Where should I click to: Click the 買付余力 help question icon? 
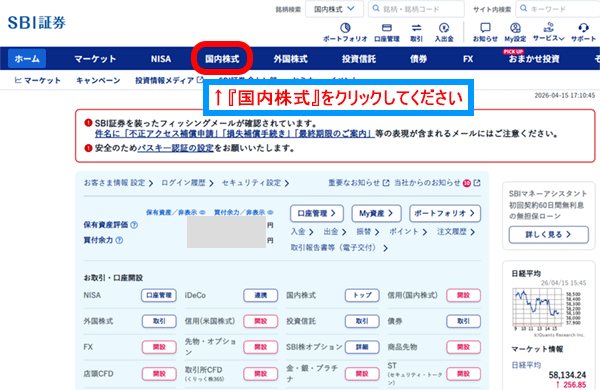click(119, 240)
